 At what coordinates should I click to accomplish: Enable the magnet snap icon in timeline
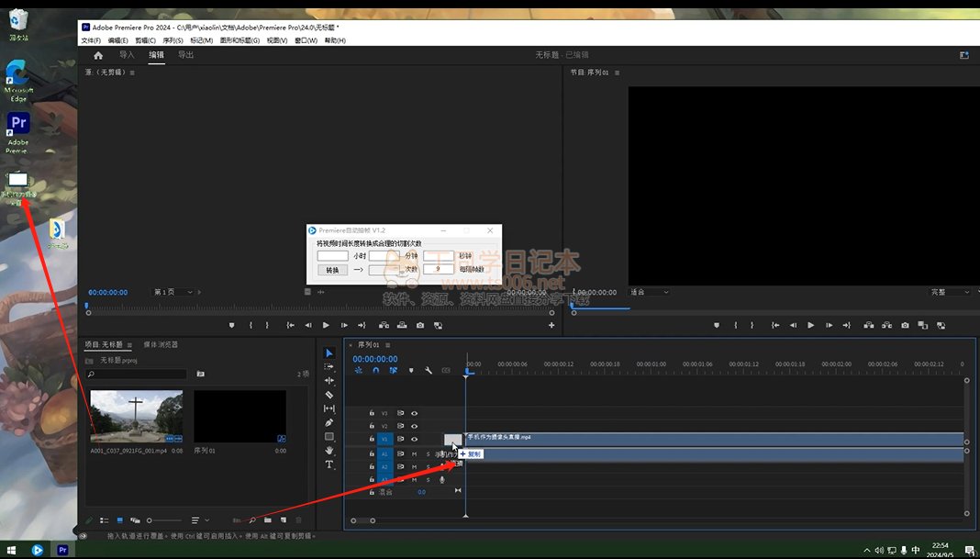375,371
